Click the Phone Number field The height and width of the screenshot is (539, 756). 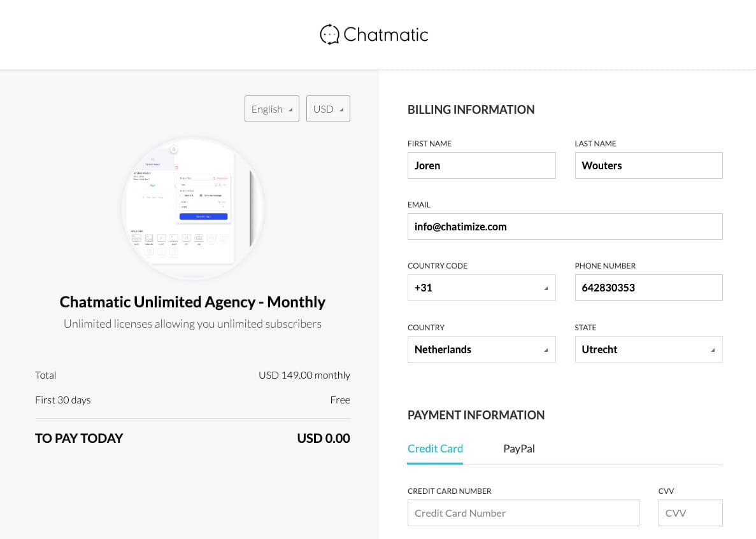(648, 288)
